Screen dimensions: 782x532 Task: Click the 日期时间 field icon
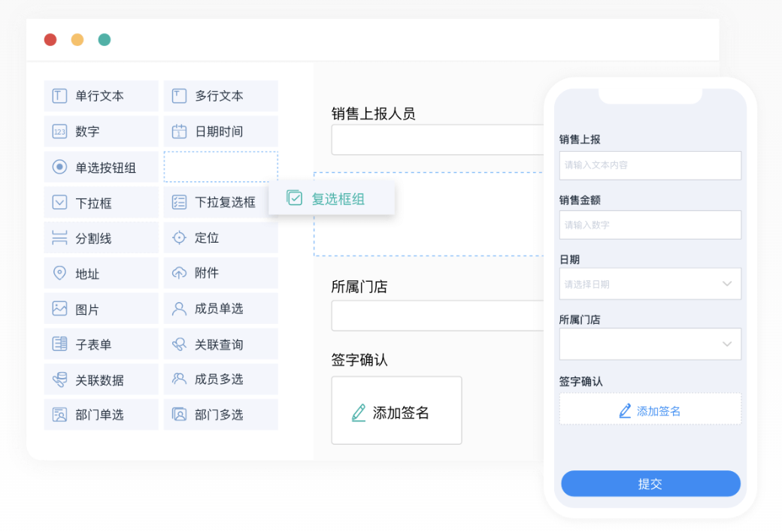(180, 131)
